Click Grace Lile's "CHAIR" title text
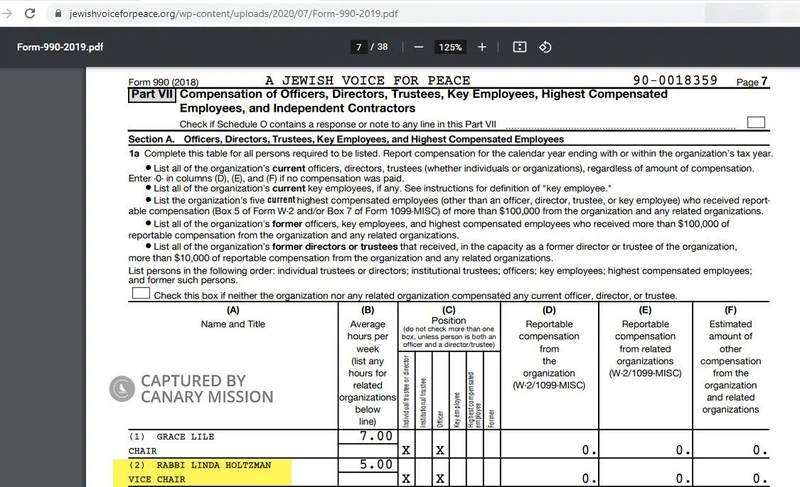 142,451
